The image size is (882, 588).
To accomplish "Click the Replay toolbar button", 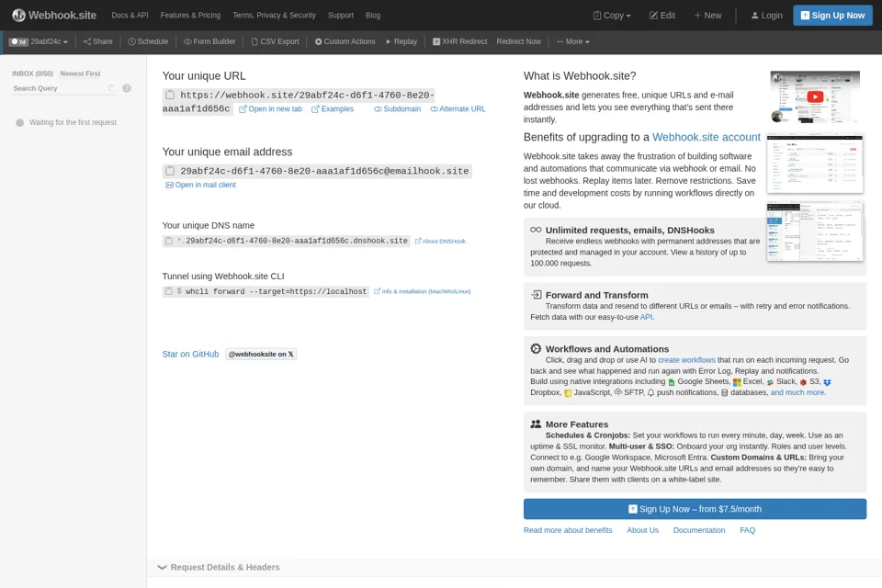I will 401,41.
